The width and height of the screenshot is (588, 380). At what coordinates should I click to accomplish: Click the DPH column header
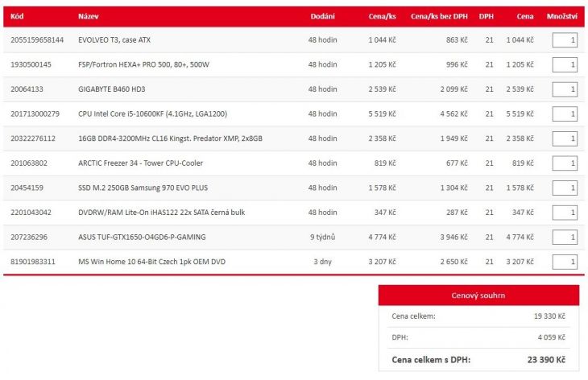point(486,16)
